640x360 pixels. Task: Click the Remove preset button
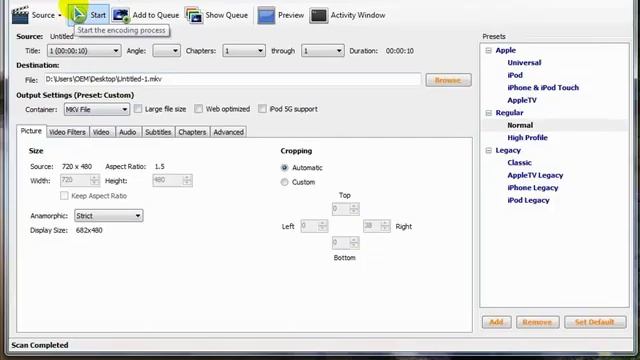[x=537, y=322]
